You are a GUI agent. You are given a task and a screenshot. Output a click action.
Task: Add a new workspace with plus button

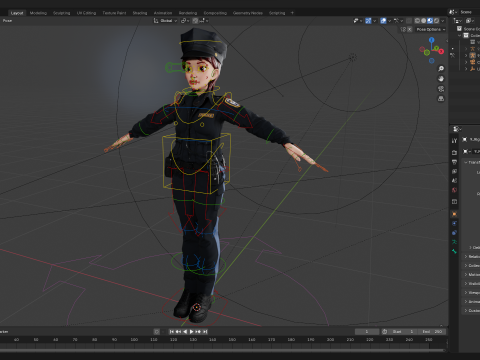click(x=292, y=13)
